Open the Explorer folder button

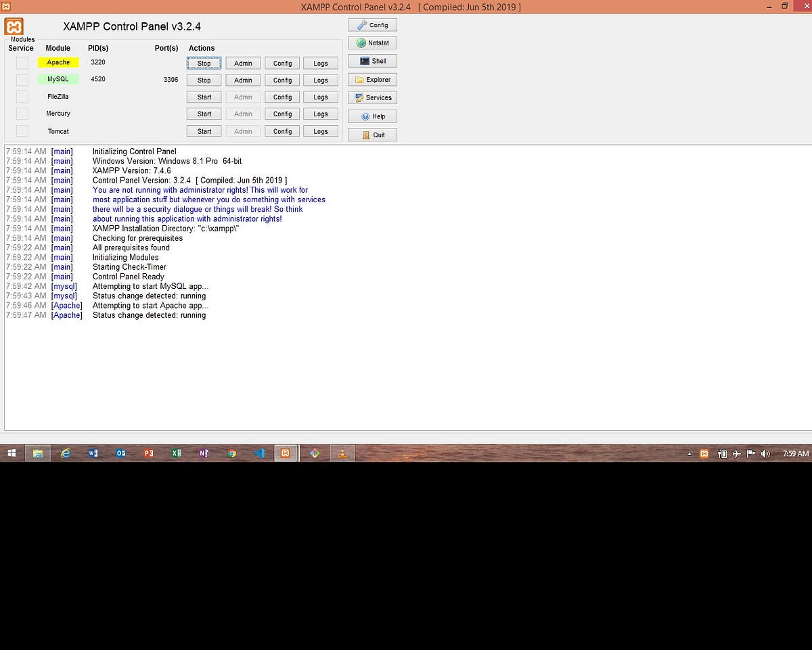372,79
